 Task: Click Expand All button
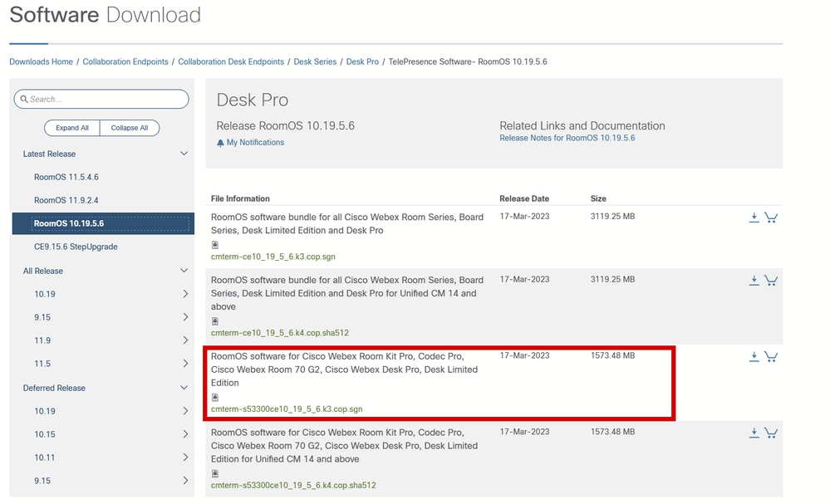pos(72,128)
